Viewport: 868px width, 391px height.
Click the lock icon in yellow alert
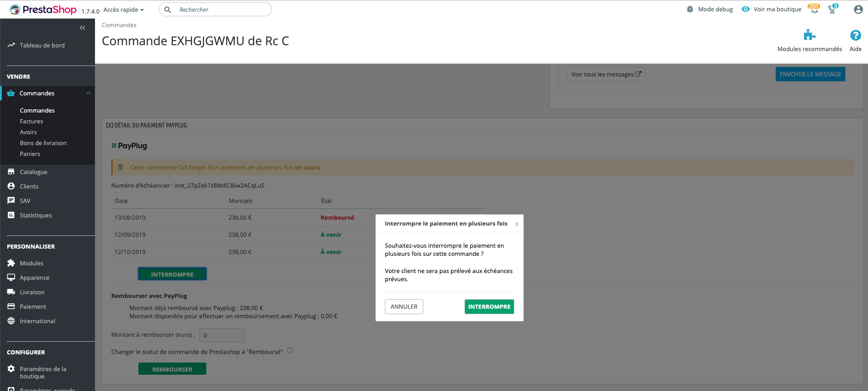click(120, 167)
